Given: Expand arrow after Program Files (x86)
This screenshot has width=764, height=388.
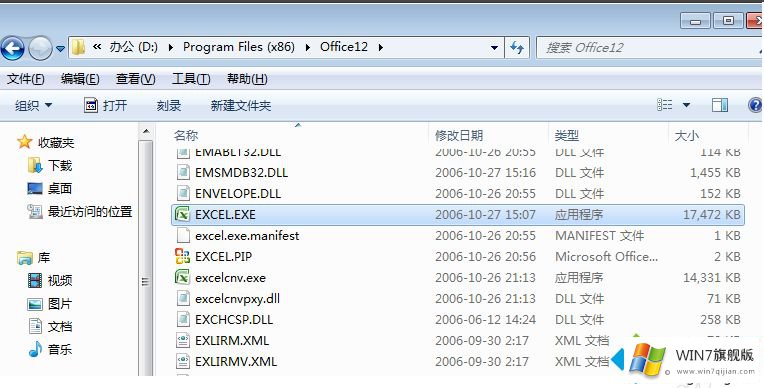Looking at the screenshot, I should (x=307, y=47).
